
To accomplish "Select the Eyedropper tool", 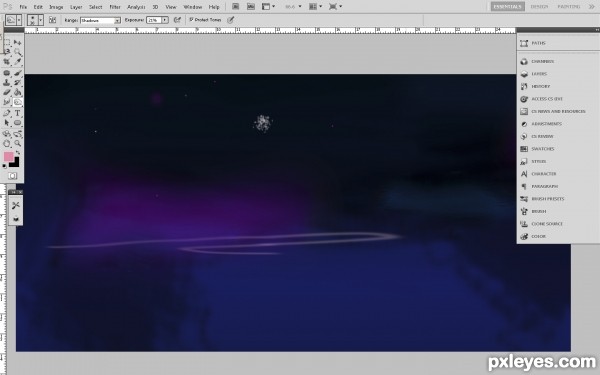I will 18,61.
